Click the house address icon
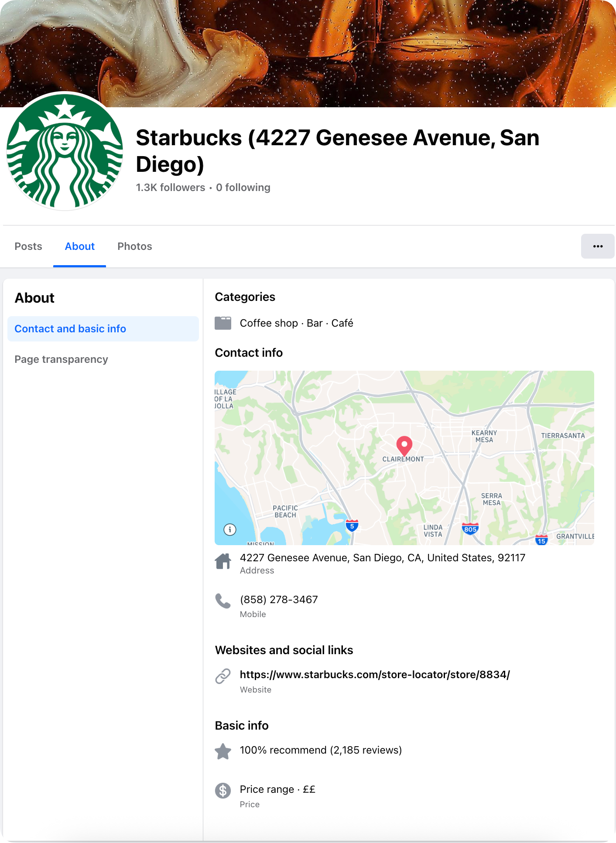 (x=223, y=561)
